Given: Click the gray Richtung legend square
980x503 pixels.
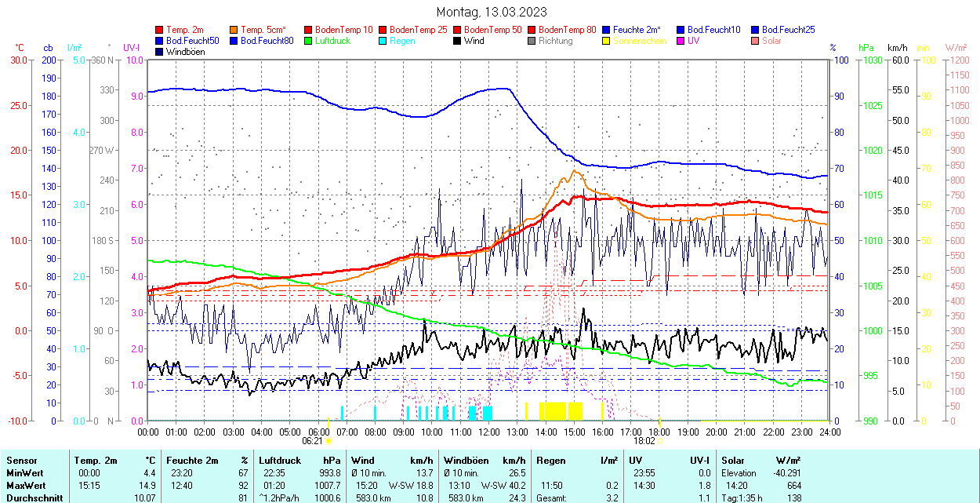Looking at the screenshot, I should tap(532, 41).
